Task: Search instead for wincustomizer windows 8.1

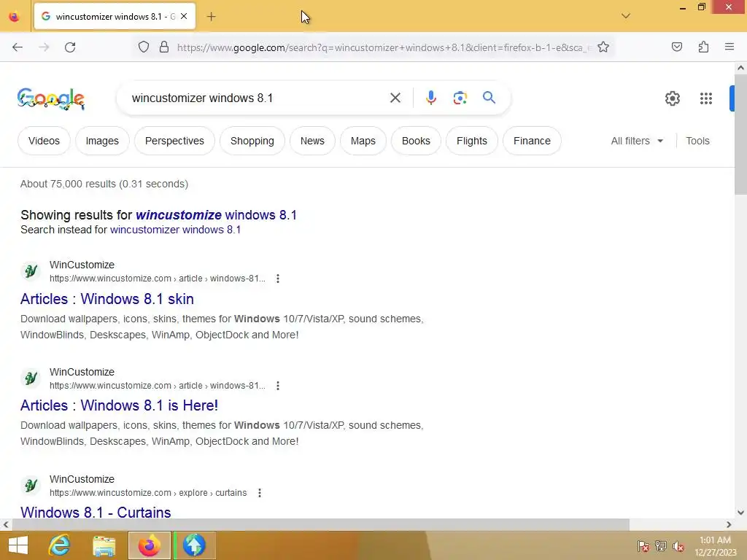Action: (x=175, y=230)
